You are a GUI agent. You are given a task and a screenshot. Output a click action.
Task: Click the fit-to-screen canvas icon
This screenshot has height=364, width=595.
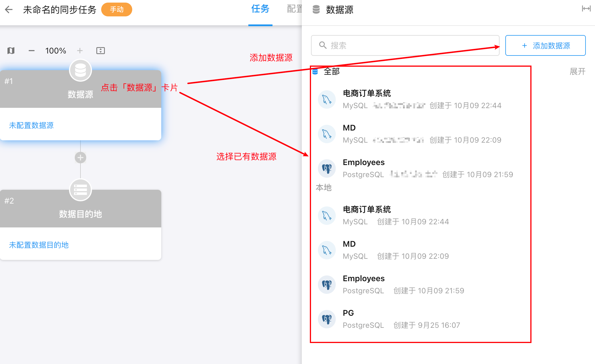[x=100, y=51]
